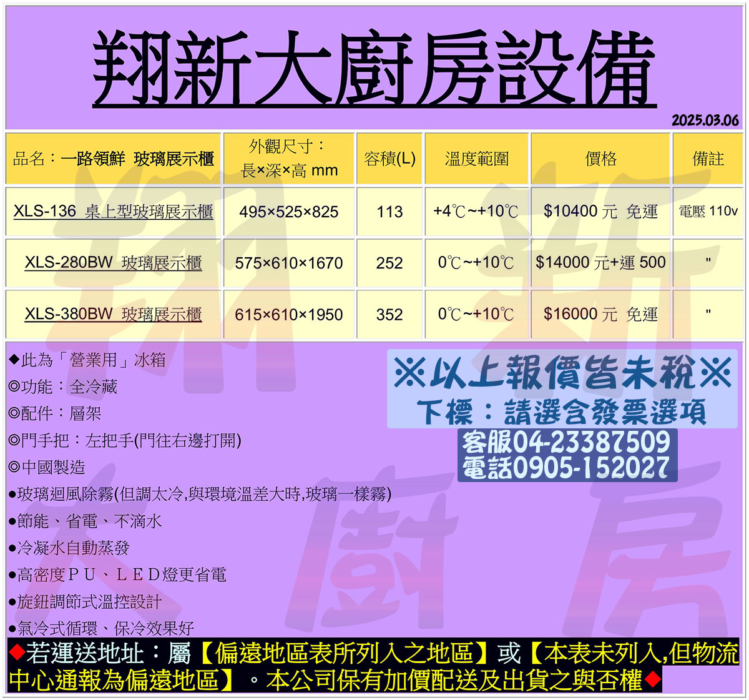Select the remark 電壓 110v
The height and width of the screenshot is (700, 749).
coord(708,211)
